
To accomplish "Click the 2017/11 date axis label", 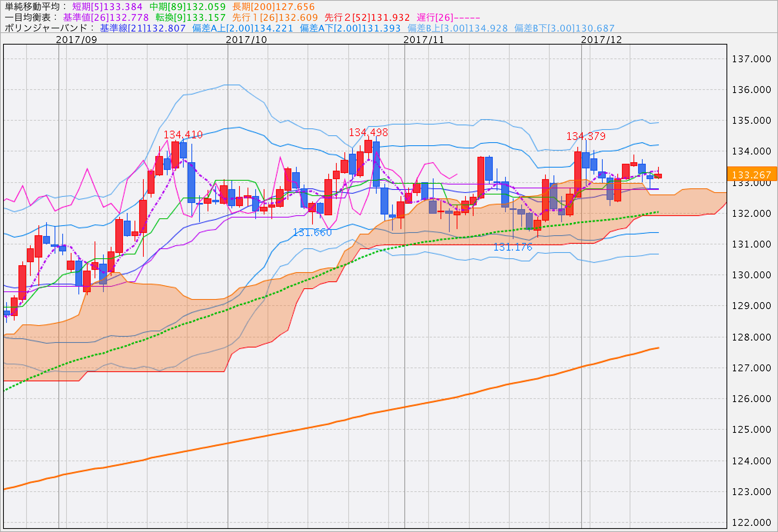I will click(x=424, y=40).
